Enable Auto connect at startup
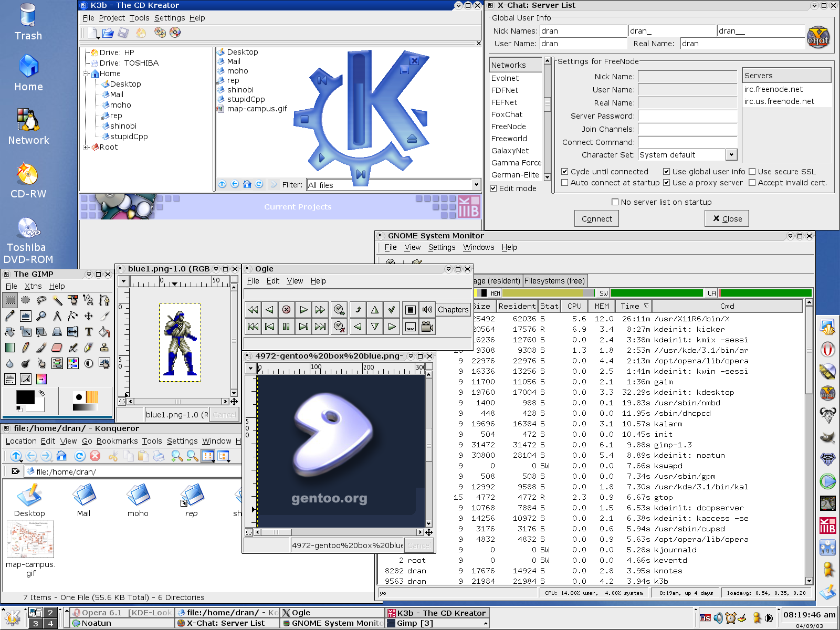The image size is (840, 630). click(x=565, y=183)
